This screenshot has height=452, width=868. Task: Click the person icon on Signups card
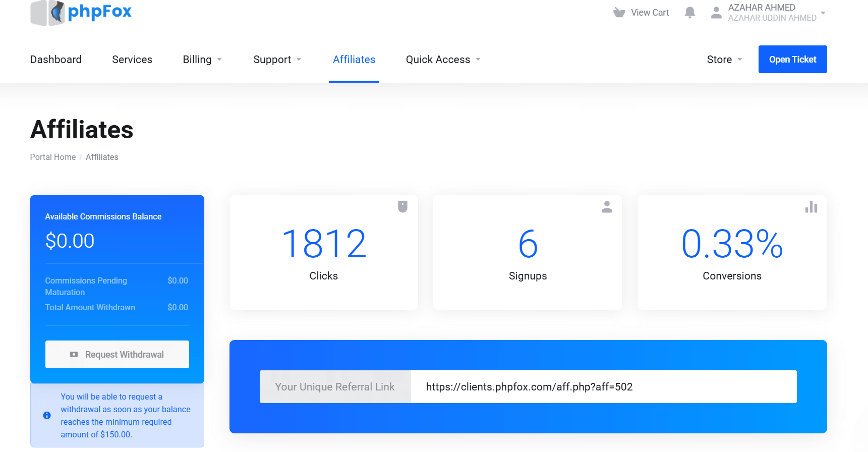click(607, 207)
